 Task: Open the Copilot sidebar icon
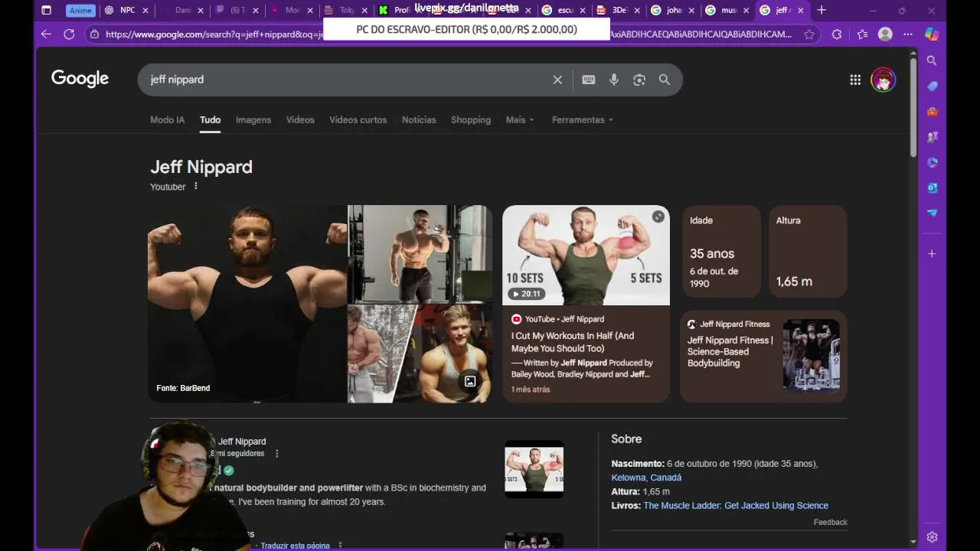click(932, 34)
